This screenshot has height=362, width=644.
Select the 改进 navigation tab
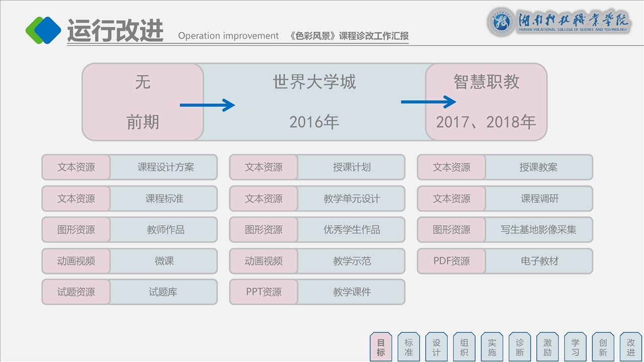[631, 347]
